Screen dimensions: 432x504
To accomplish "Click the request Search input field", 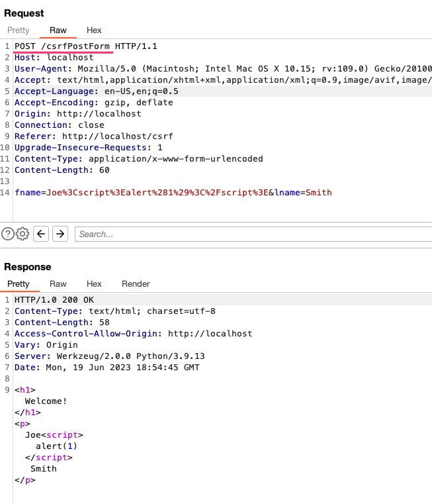I will (x=253, y=234).
